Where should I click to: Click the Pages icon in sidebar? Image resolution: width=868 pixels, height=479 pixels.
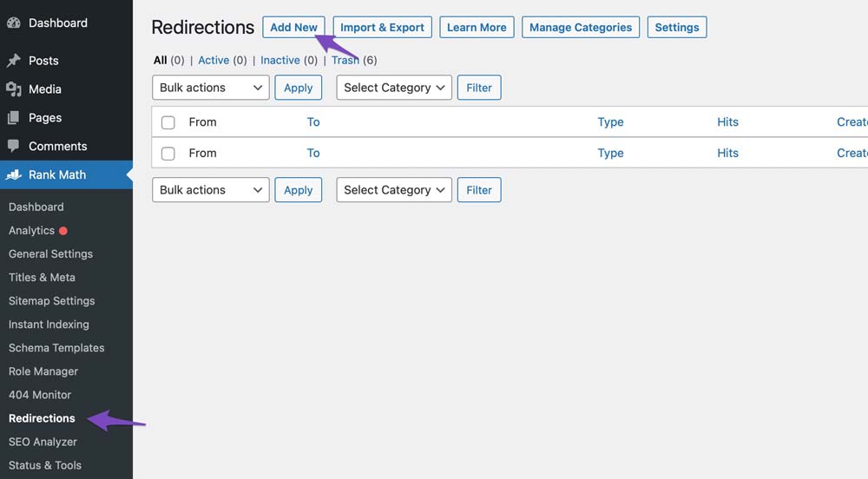click(14, 118)
